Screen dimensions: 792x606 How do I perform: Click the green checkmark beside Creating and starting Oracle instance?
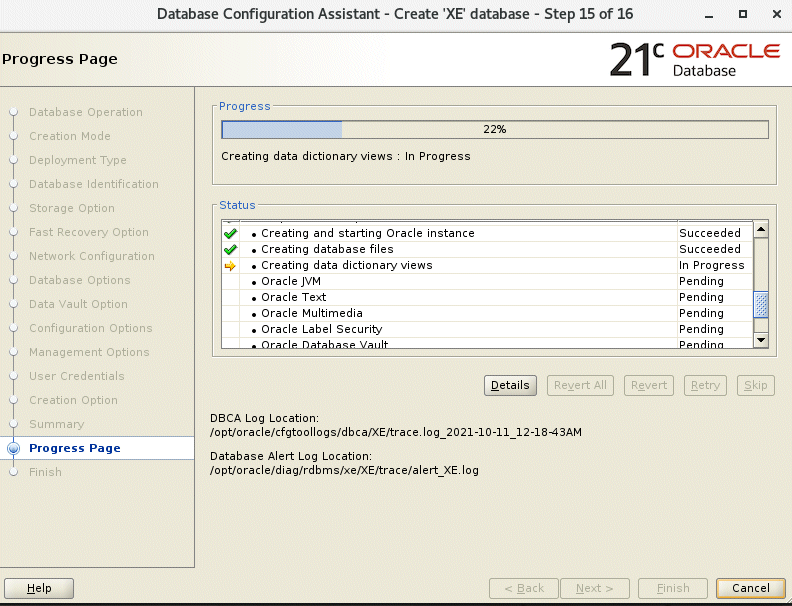230,233
